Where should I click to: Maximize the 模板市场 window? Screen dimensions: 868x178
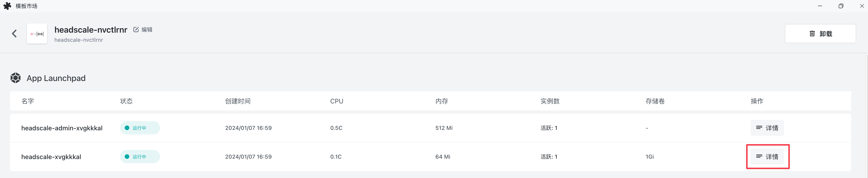pyautogui.click(x=841, y=6)
